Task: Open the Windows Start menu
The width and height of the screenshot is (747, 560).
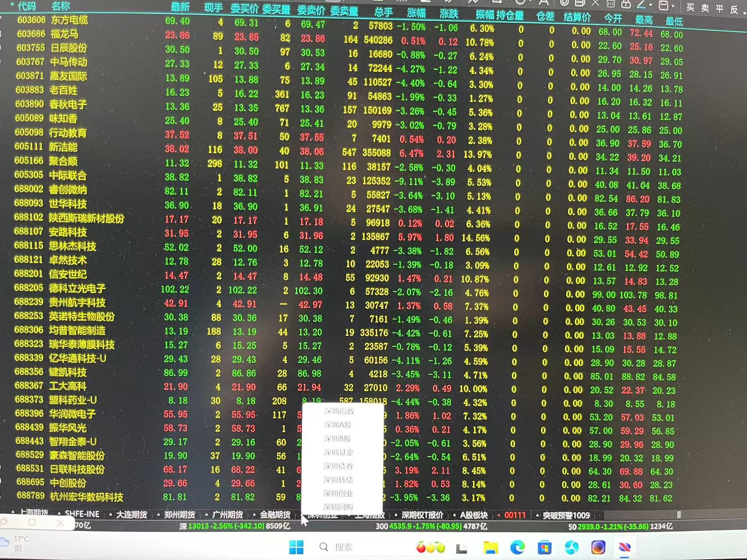Action: pos(296,547)
